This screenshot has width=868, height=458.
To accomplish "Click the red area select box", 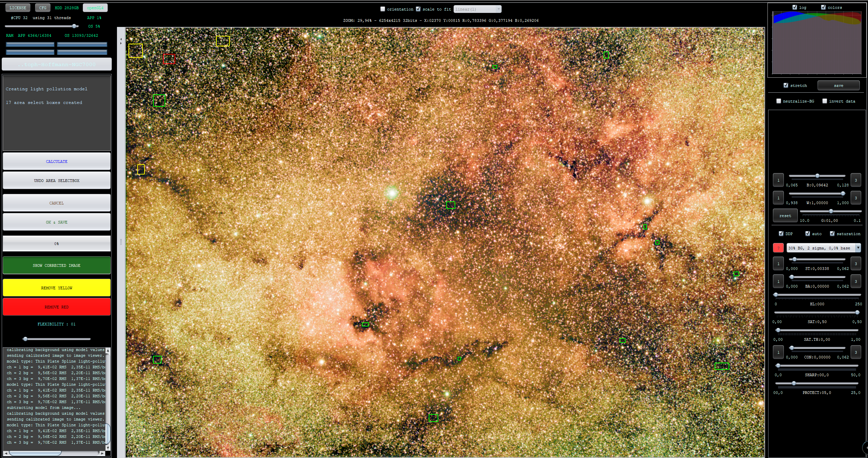I will 169,59.
